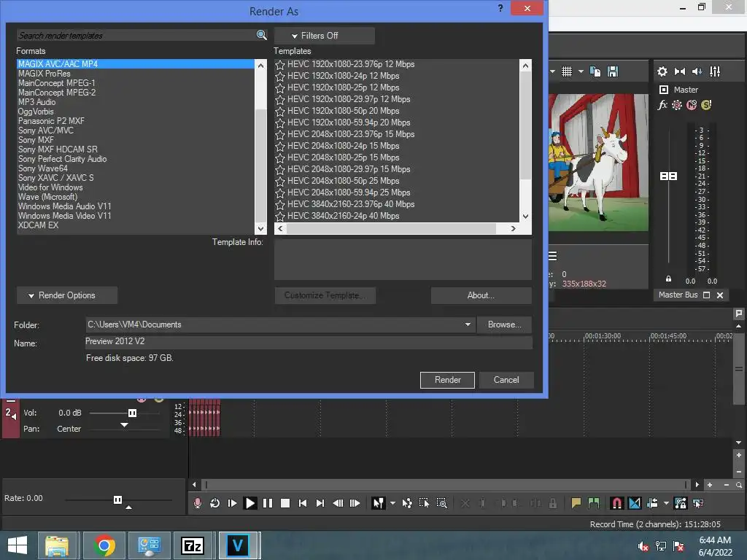Adjust playback Rate slider
747x560 pixels.
pos(117,499)
